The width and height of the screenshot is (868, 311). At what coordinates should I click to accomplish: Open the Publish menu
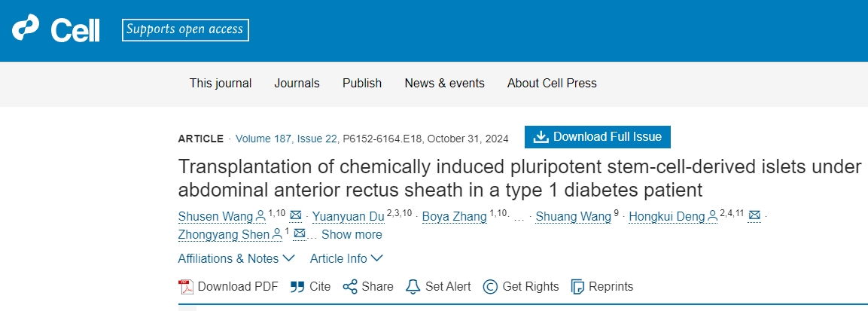pos(362,83)
